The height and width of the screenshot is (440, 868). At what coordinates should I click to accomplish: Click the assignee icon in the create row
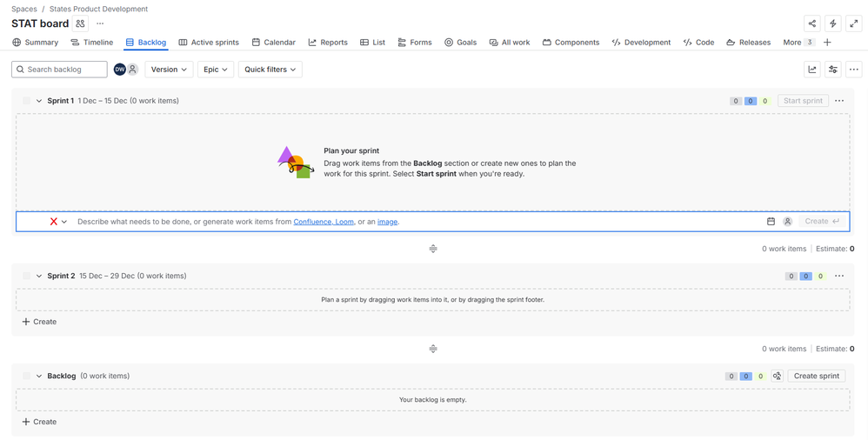pos(787,222)
